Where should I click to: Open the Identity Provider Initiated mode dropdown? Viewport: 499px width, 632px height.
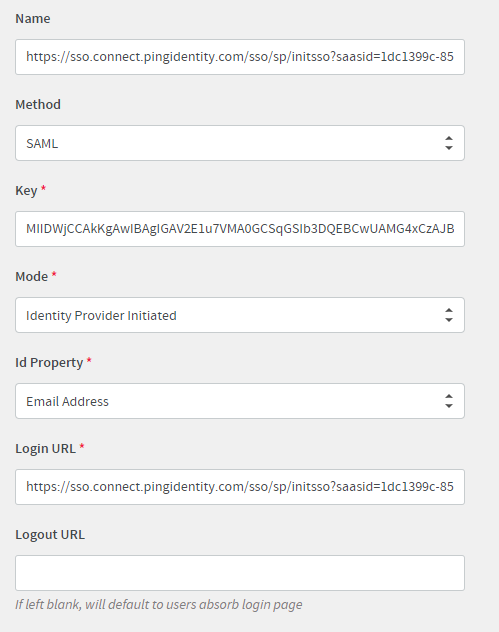tap(240, 315)
